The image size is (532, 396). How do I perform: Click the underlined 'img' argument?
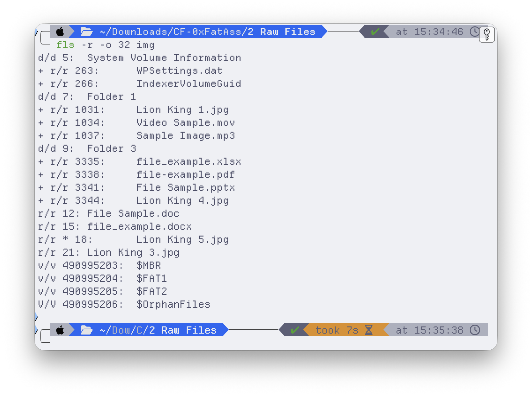click(146, 45)
